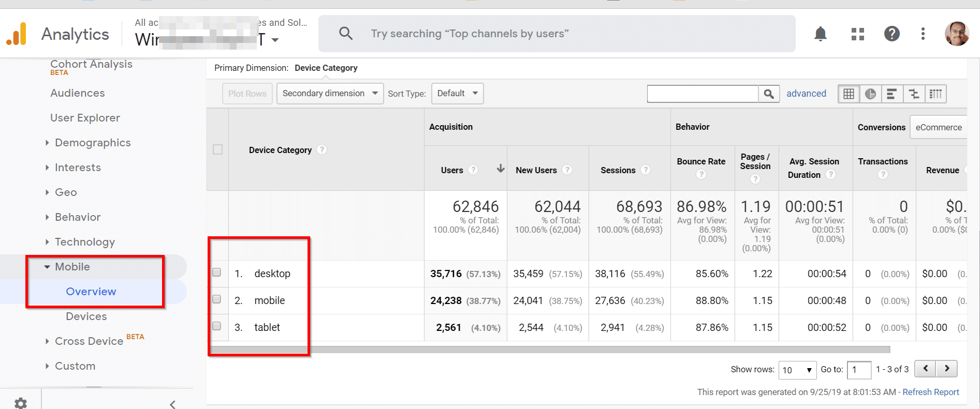The image size is (980, 409).
Task: Click the desktop users value 35,716
Action: tap(446, 274)
